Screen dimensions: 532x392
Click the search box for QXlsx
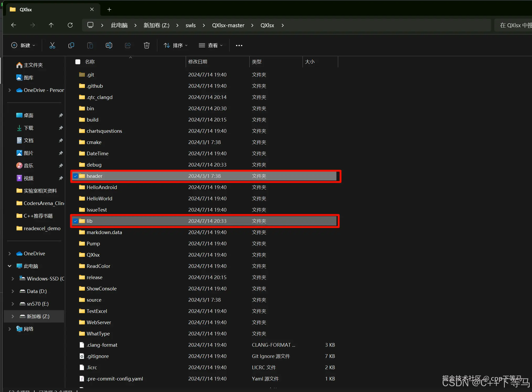coord(513,25)
